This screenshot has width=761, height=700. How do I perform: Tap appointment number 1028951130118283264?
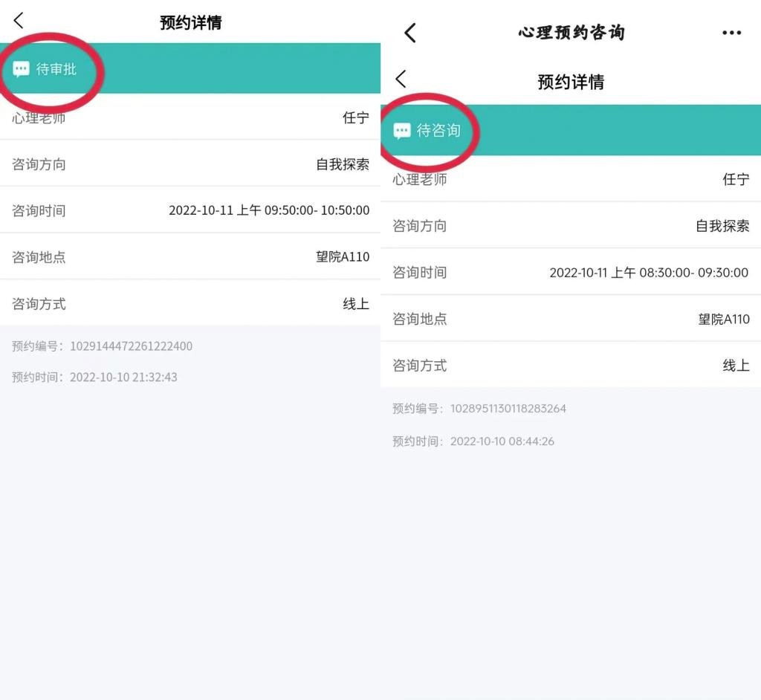[x=508, y=409]
